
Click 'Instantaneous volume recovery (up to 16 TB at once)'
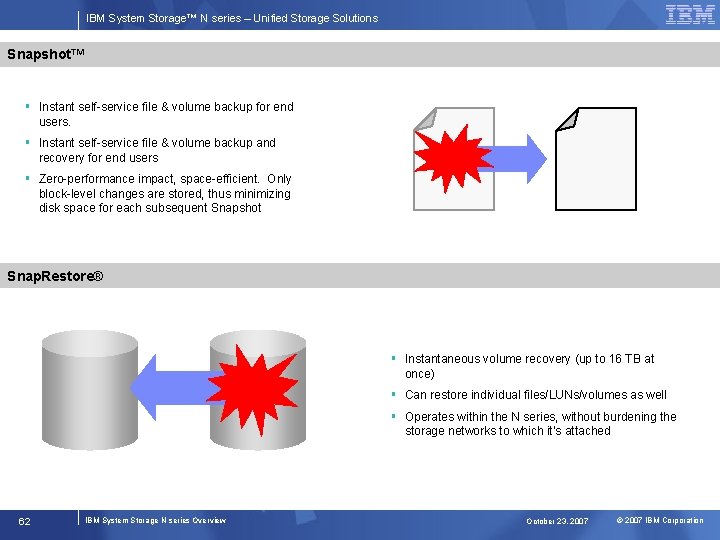pos(529,366)
